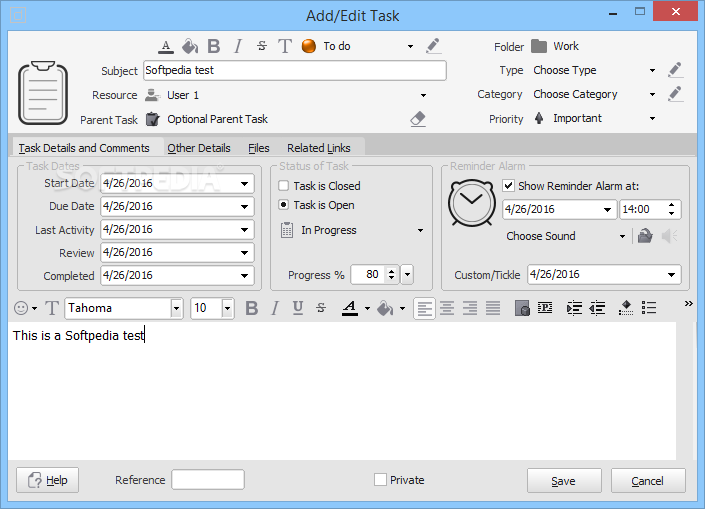Open the Completed date dropdown
The height and width of the screenshot is (509, 705).
244,276
